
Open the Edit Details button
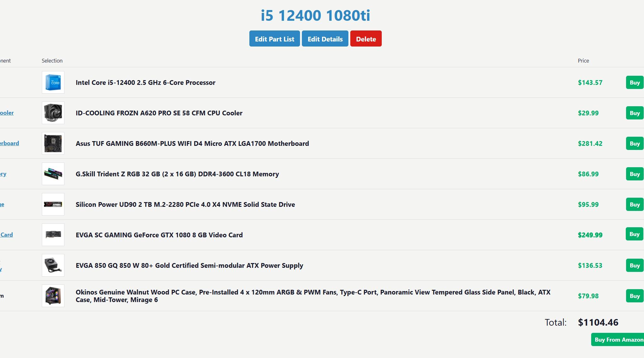[325, 39]
